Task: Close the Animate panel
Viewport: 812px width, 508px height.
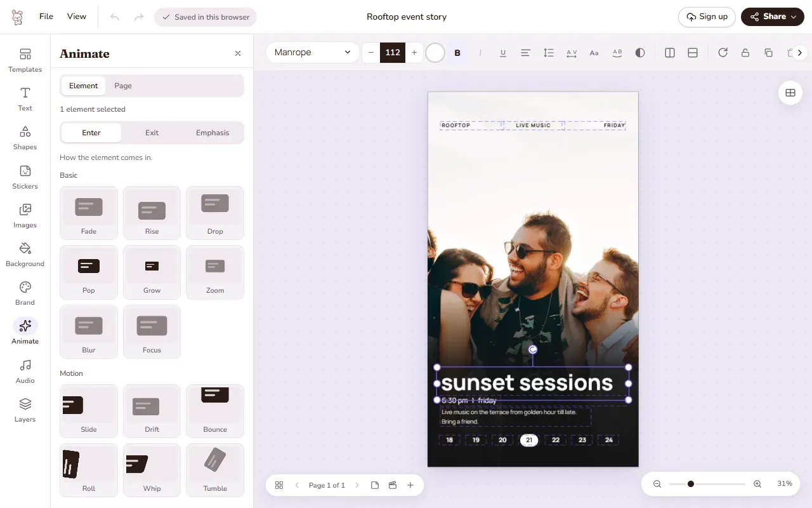Action: pyautogui.click(x=238, y=53)
